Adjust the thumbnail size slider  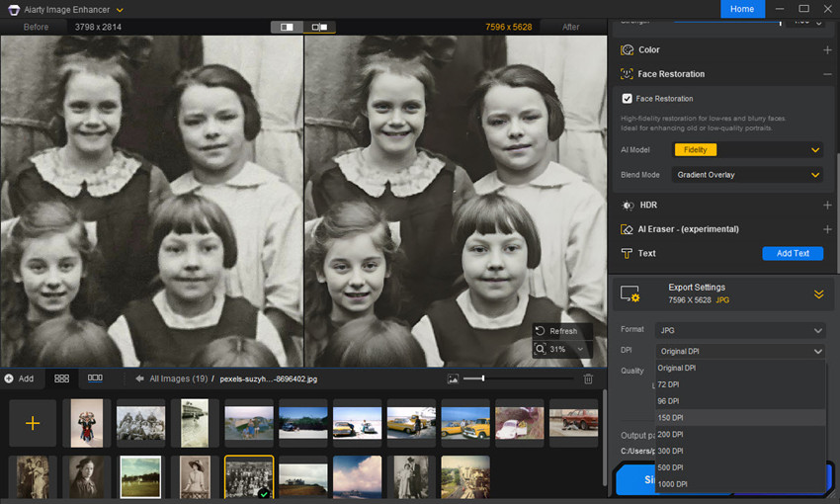pos(518,378)
